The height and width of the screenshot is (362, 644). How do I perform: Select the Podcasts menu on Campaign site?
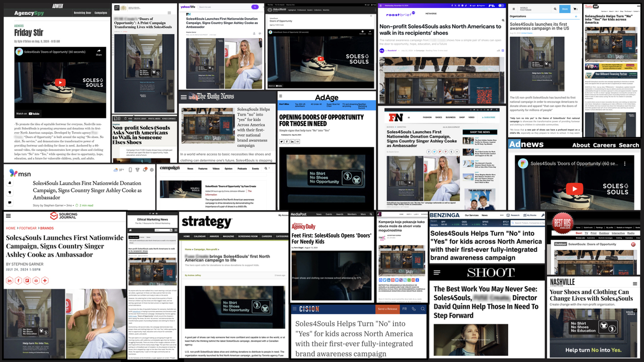[x=242, y=168]
